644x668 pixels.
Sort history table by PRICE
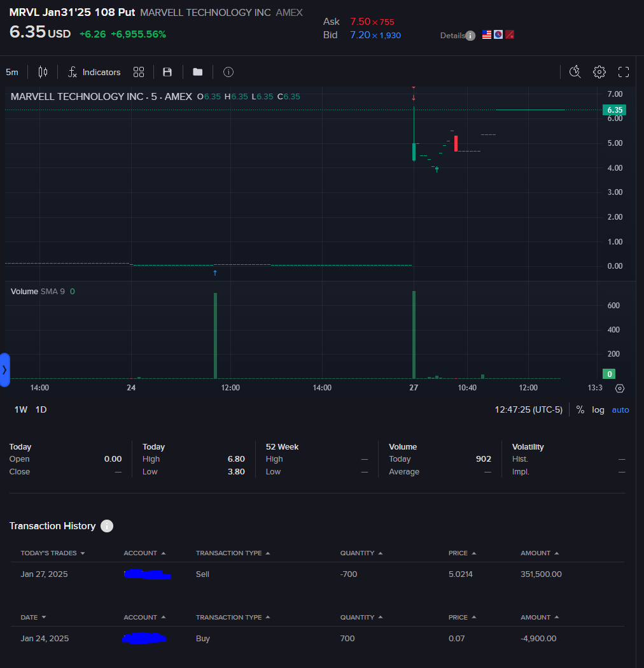point(462,617)
